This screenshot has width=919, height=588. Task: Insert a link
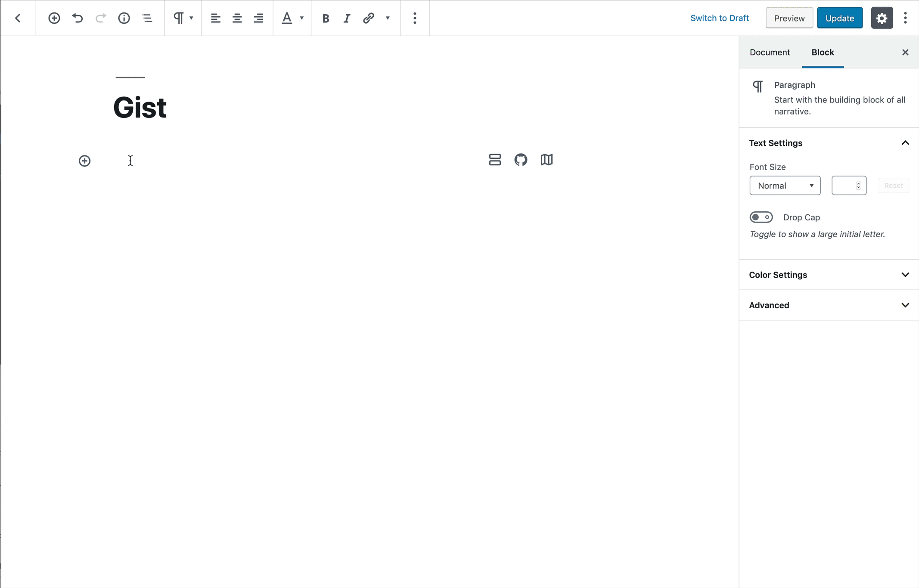368,18
